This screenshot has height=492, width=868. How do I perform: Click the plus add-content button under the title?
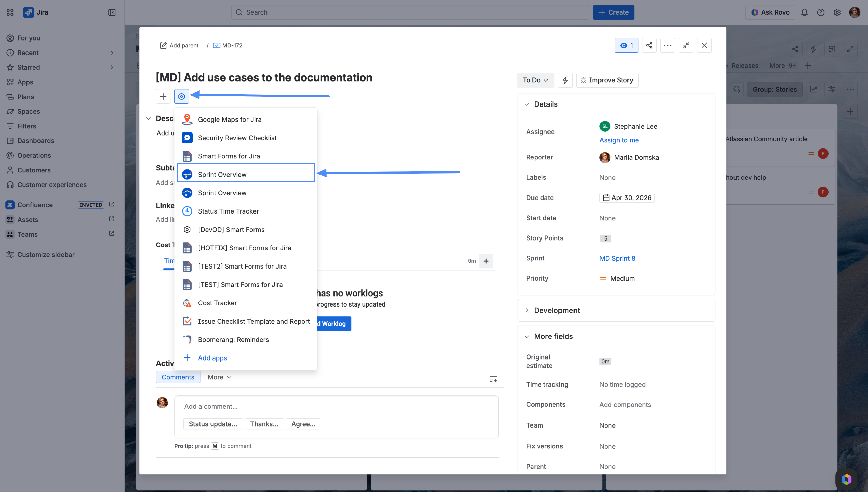163,96
